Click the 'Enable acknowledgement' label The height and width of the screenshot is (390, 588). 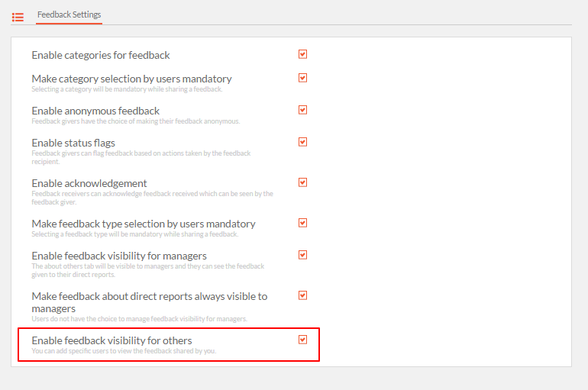89,184
